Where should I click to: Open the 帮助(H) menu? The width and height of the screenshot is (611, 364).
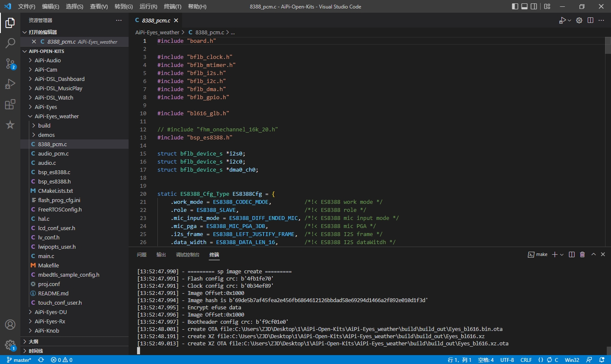pyautogui.click(x=197, y=6)
